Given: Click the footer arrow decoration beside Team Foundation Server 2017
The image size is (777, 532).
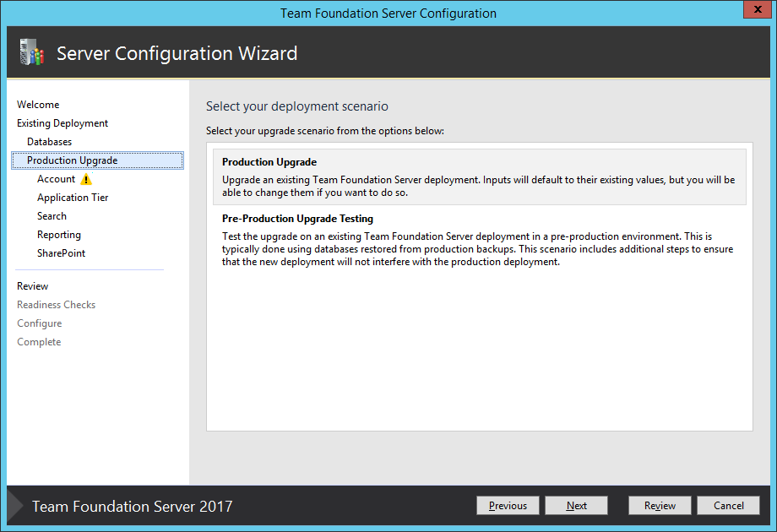Looking at the screenshot, I should (x=15, y=506).
